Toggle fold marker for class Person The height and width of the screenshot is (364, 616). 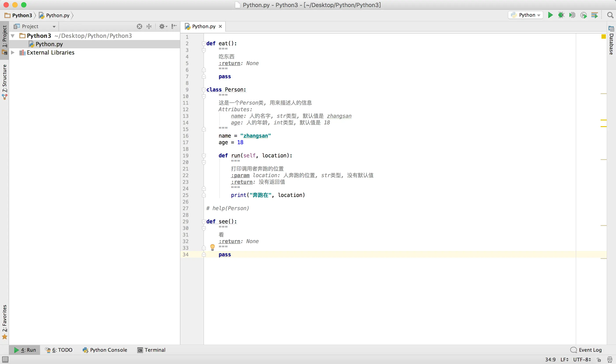point(204,90)
